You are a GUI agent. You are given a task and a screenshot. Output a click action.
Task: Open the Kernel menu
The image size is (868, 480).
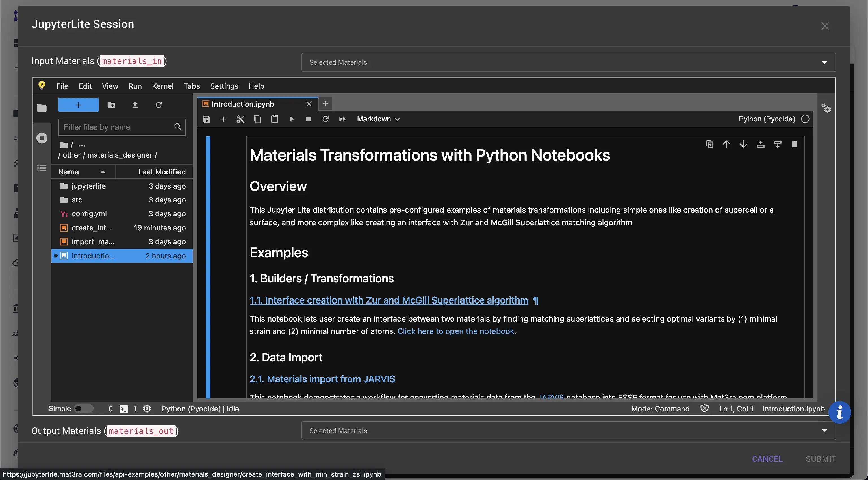pos(163,86)
